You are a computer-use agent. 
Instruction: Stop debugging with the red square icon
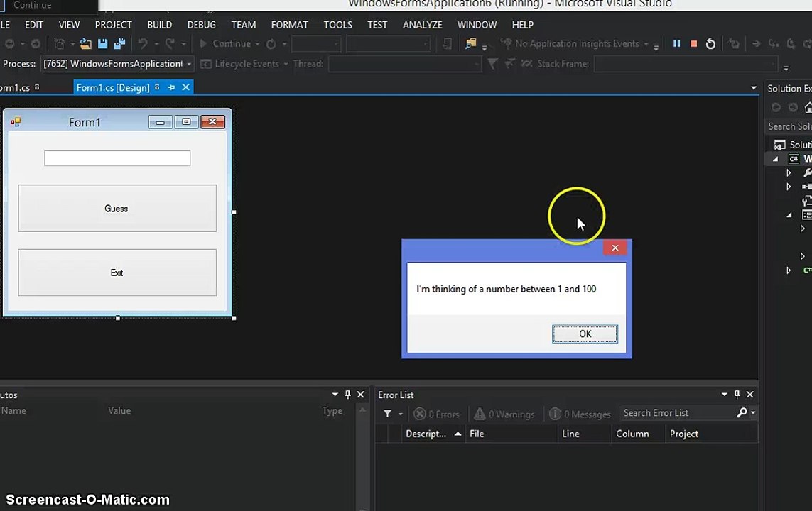[693, 44]
